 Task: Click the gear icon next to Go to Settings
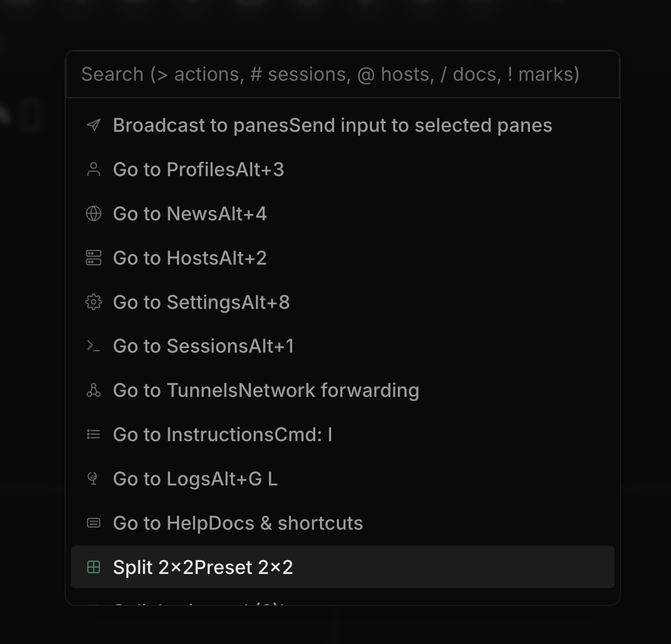click(x=93, y=302)
